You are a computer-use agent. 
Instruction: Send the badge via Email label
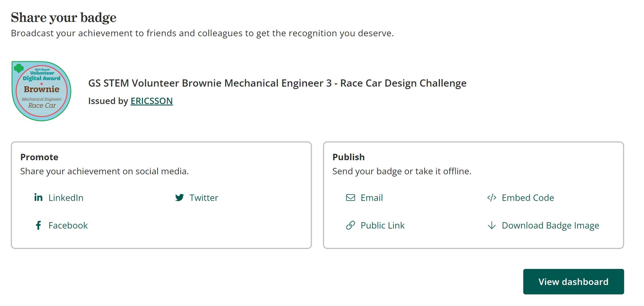[x=372, y=198]
